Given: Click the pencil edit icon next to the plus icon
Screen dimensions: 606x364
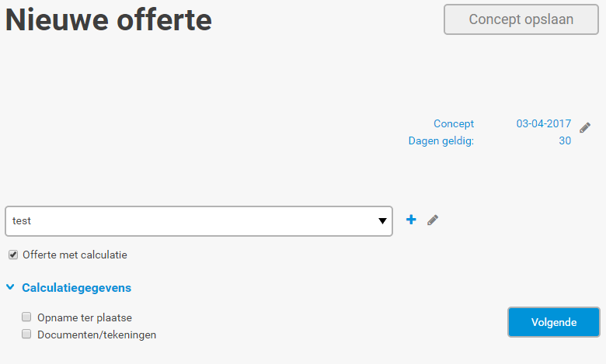Looking at the screenshot, I should coord(433,220).
